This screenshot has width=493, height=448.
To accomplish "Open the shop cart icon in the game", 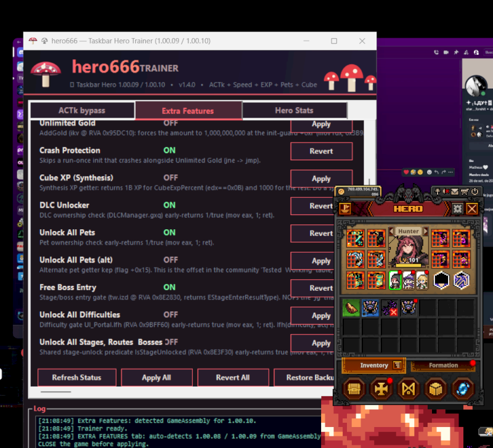I will [x=465, y=192].
